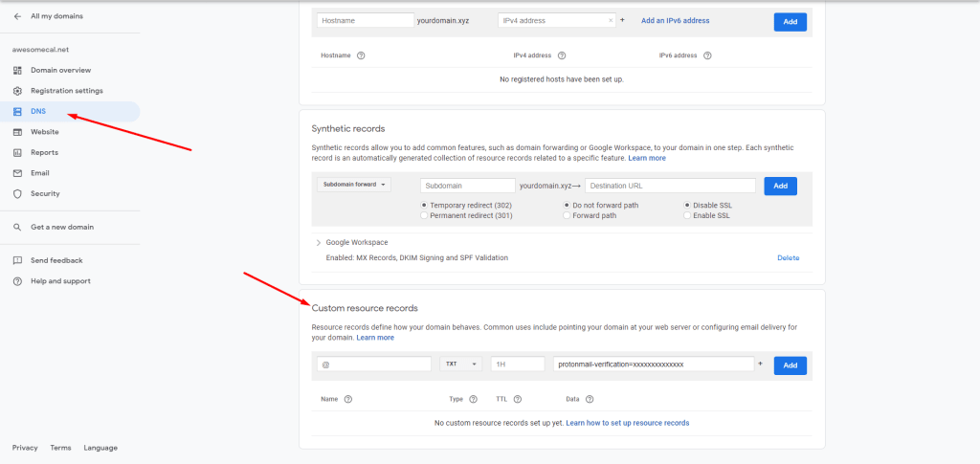Select Permanent redirect (301) option
This screenshot has height=464, width=980.
click(x=424, y=215)
